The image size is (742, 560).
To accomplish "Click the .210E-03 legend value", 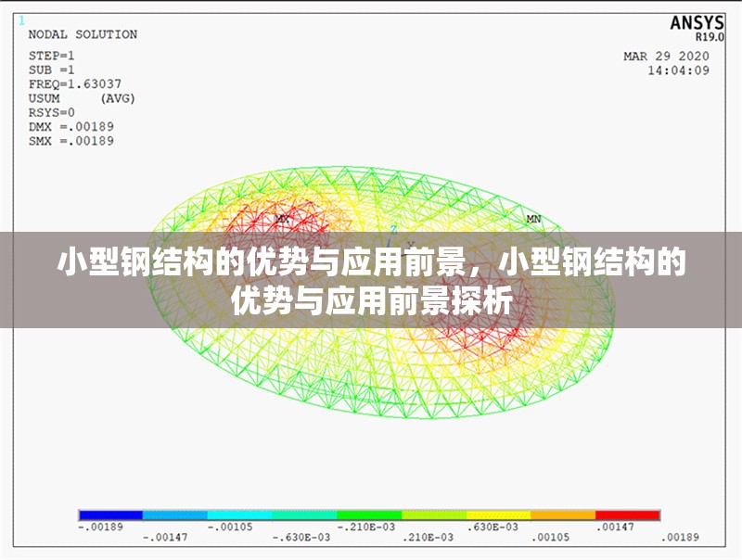I will tap(428, 538).
